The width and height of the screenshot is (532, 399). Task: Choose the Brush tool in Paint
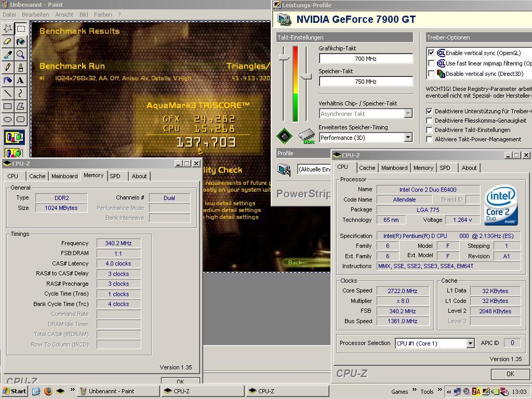click(x=21, y=67)
